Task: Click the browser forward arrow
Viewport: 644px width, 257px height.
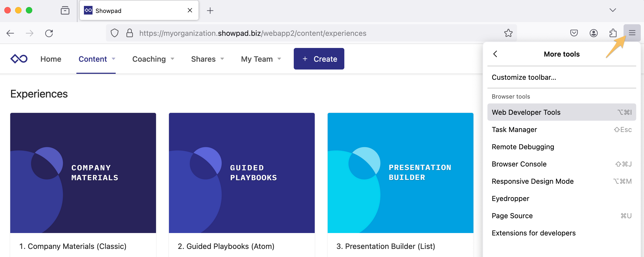Action: click(x=30, y=33)
